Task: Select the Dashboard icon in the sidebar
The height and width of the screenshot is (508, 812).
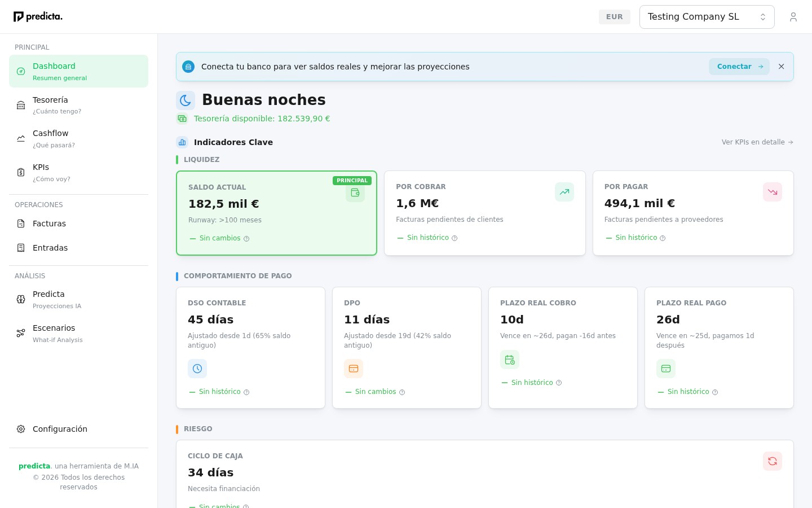Action: tap(21, 71)
